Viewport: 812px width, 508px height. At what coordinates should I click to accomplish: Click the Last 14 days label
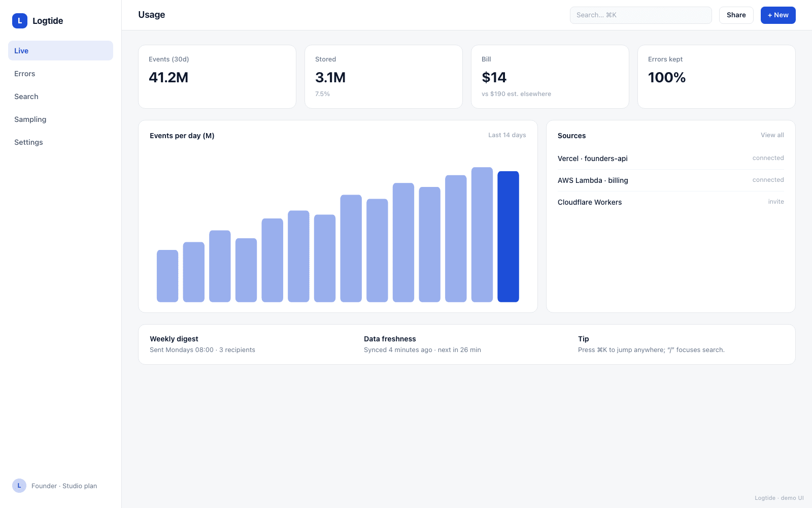(507, 135)
